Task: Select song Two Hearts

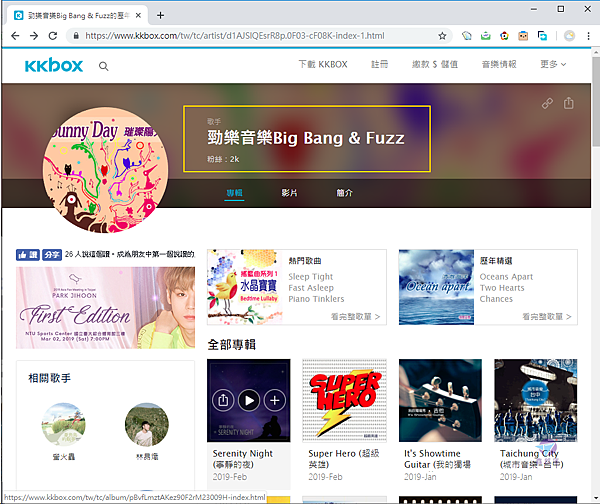Action: point(502,287)
